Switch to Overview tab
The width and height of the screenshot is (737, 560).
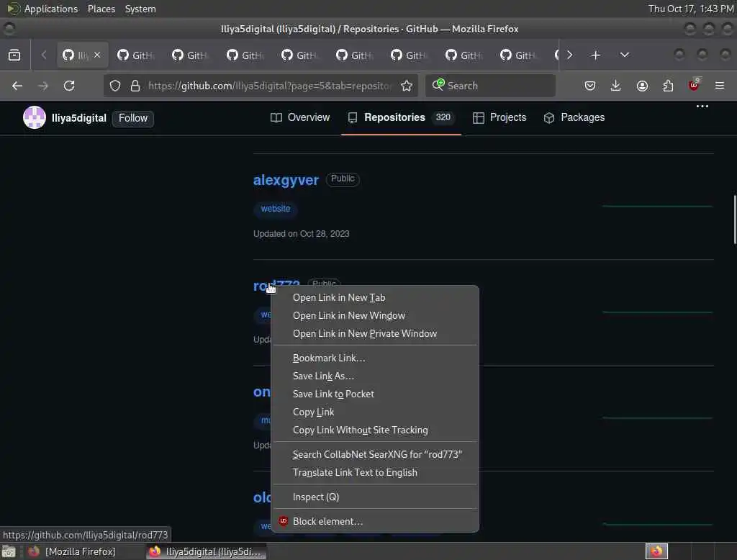(300, 117)
